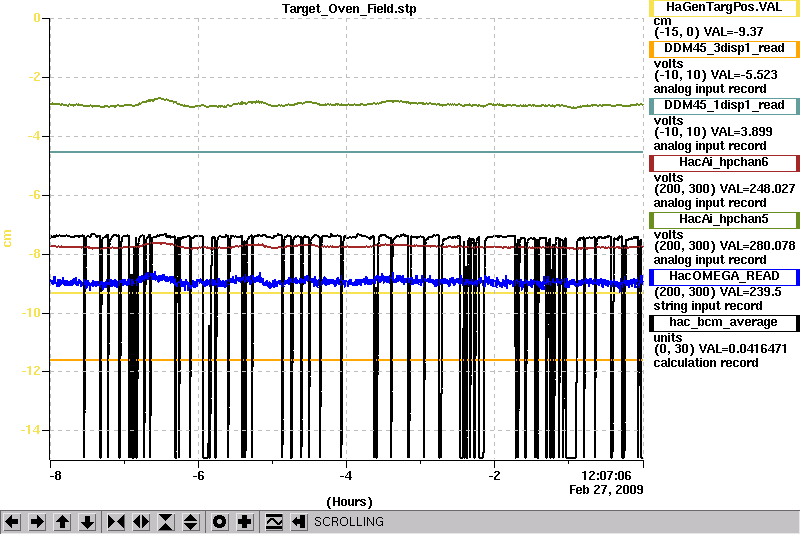Select the hac_bcm_average curve legend label
Screen dimensions: 800x534
(724, 323)
